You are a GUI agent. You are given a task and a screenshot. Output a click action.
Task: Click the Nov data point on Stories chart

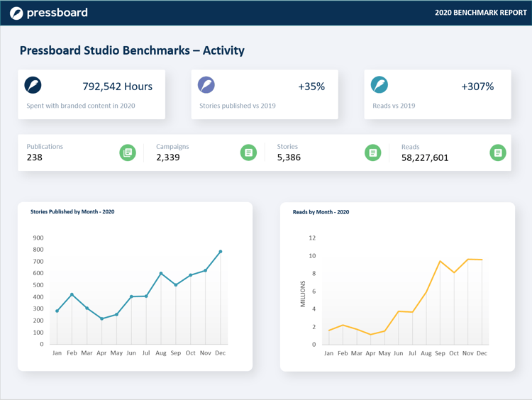205,270
